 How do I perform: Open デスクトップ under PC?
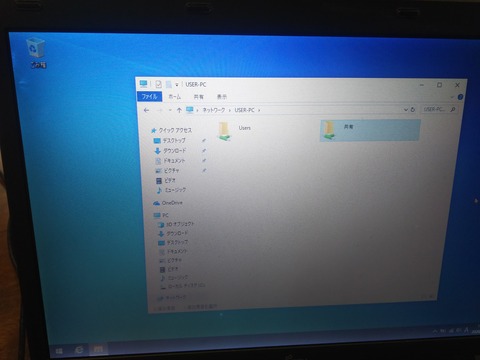[x=173, y=242]
